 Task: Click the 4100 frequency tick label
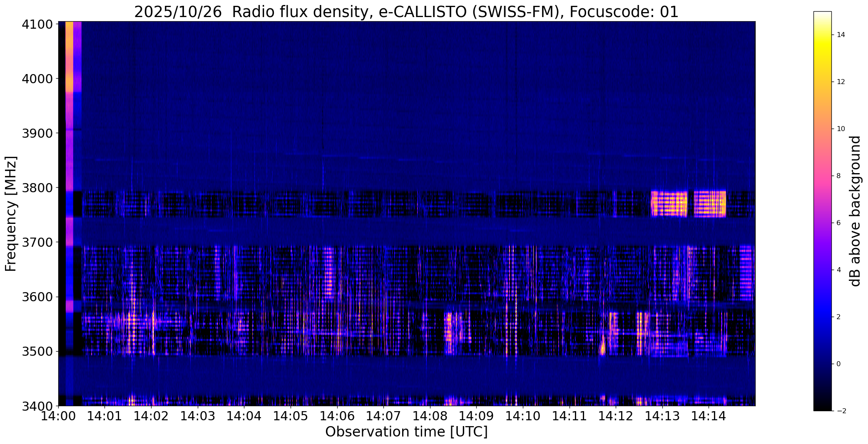coord(37,24)
